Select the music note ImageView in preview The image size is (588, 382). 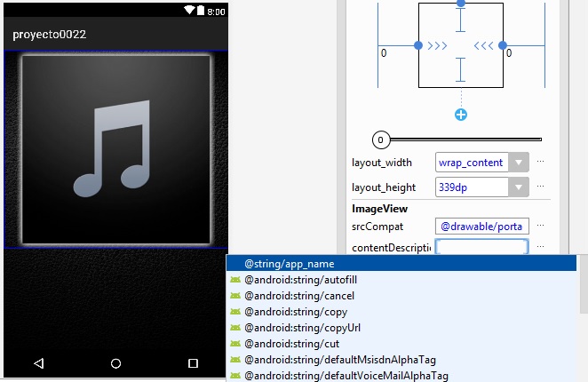pyautogui.click(x=115, y=149)
